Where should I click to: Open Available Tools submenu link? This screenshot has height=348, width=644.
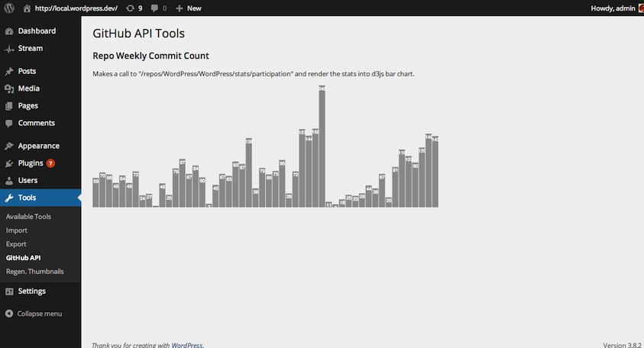pyautogui.click(x=28, y=217)
